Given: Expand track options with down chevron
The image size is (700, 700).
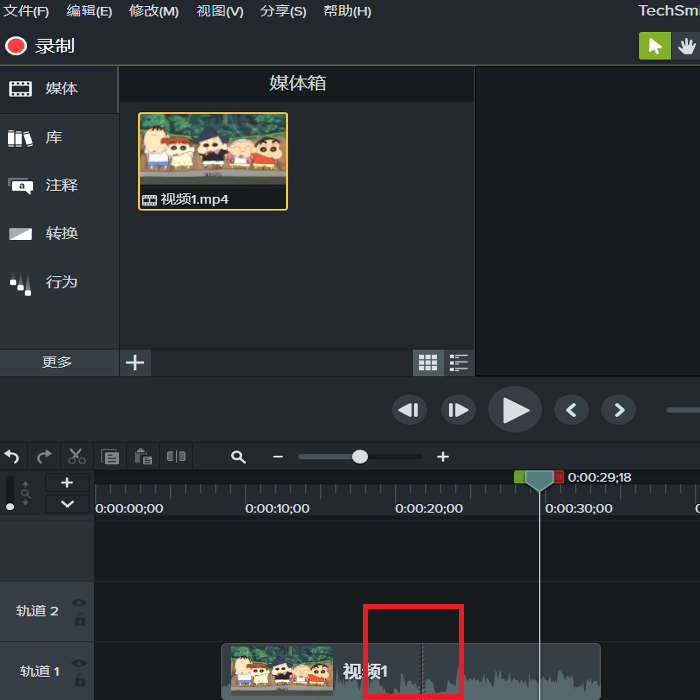Looking at the screenshot, I should tap(67, 504).
